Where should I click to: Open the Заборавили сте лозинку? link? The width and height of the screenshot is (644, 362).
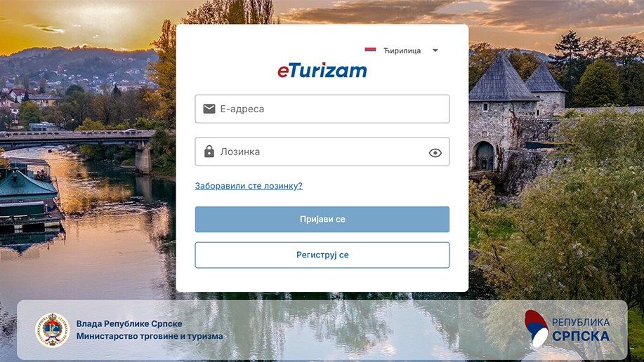[x=249, y=186]
